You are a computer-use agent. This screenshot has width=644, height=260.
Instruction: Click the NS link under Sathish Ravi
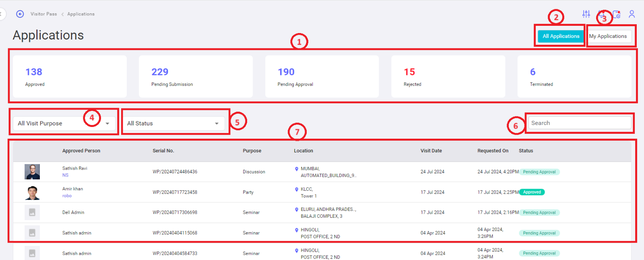coord(65,175)
